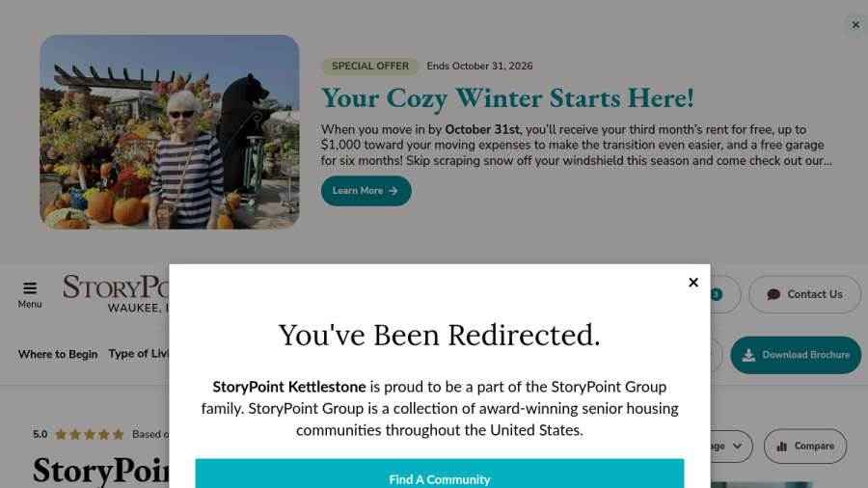Click the Find A Community button
This screenshot has width=868, height=488.
click(x=440, y=474)
